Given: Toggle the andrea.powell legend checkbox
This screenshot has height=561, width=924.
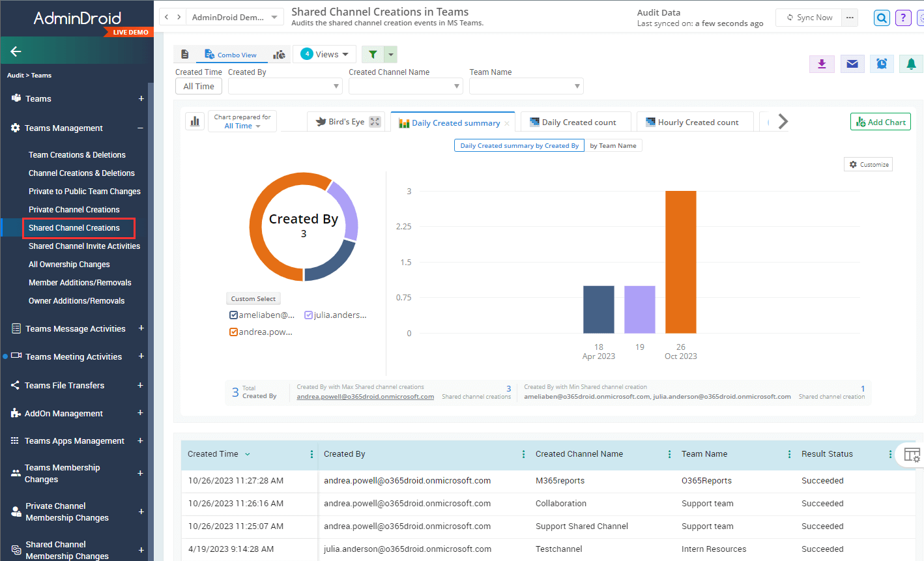Looking at the screenshot, I should click(x=233, y=332).
